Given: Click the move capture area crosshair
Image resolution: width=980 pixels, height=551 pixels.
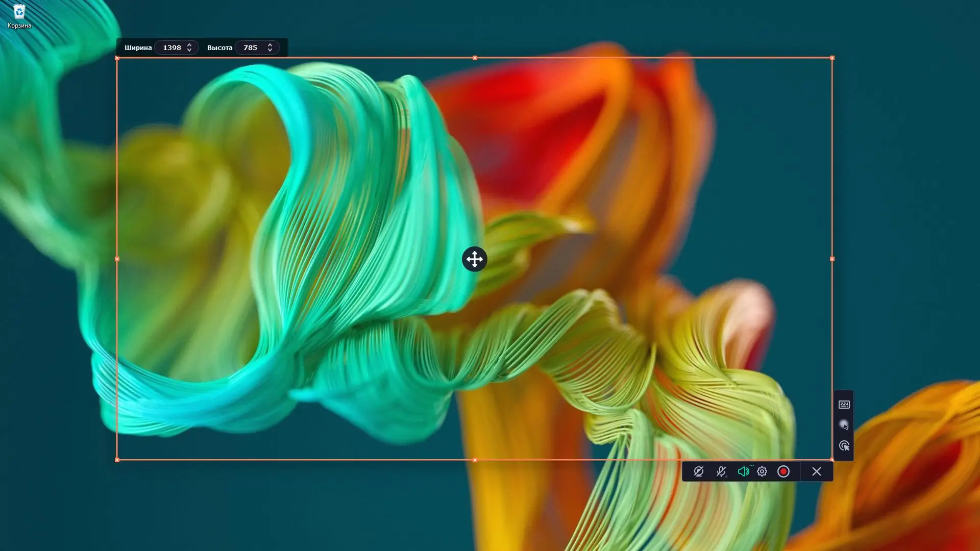Looking at the screenshot, I should coord(475,259).
